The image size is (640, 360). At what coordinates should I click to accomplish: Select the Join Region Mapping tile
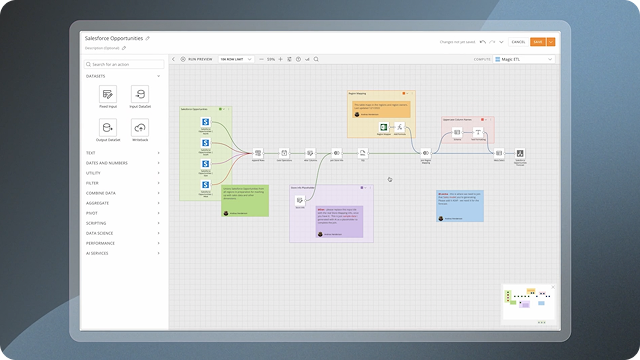point(426,153)
